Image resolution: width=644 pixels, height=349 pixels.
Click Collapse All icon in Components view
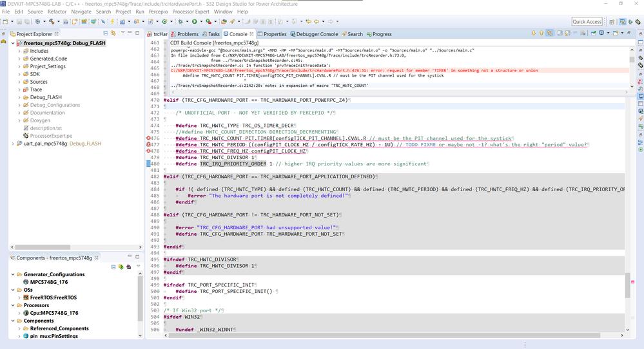(x=113, y=267)
